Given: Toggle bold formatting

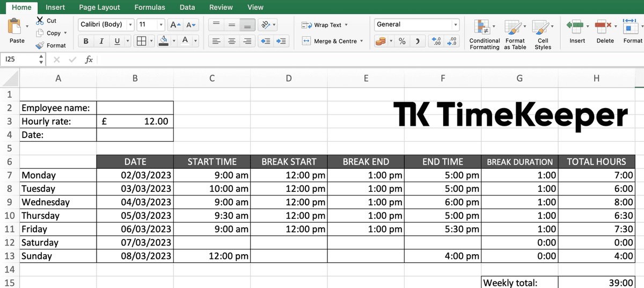Looking at the screenshot, I should click(86, 41).
